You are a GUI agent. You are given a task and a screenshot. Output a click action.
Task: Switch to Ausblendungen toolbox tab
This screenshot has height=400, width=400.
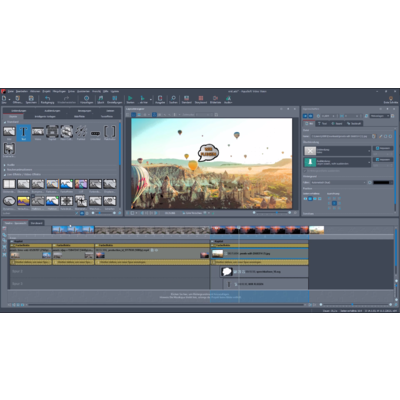click(52, 111)
